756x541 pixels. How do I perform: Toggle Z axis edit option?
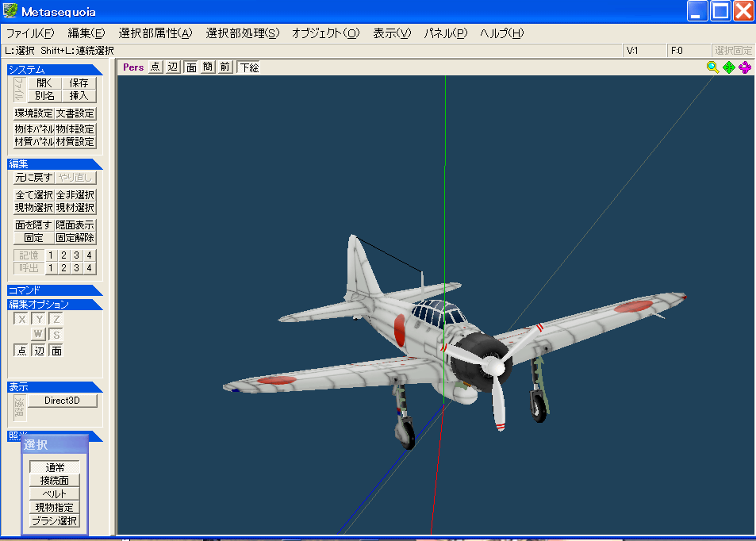56,319
